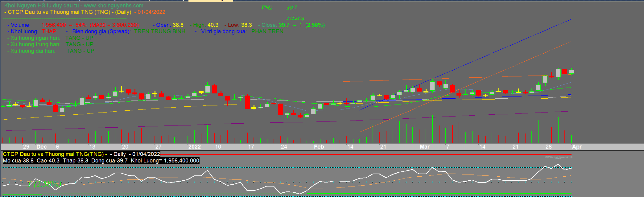Click the italic TNG ticker label
Image resolution: width=644 pixels, height=197 pixels.
(x=266, y=8)
